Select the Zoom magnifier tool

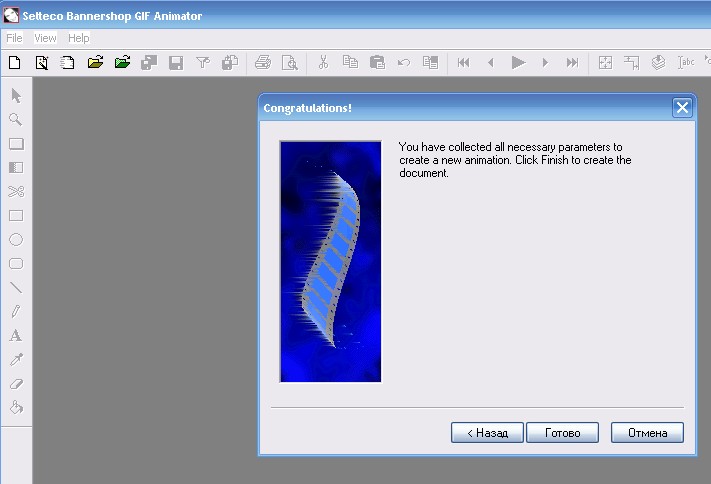[x=16, y=120]
